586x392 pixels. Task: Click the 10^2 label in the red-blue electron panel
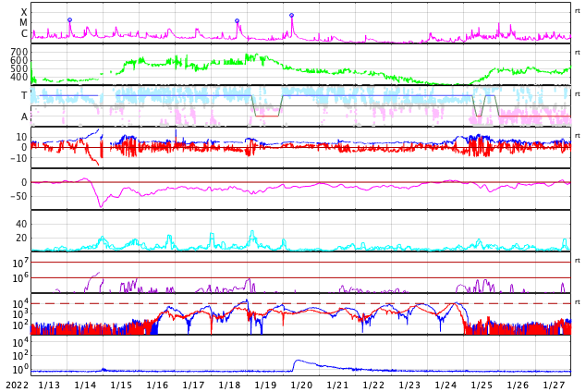point(20,325)
